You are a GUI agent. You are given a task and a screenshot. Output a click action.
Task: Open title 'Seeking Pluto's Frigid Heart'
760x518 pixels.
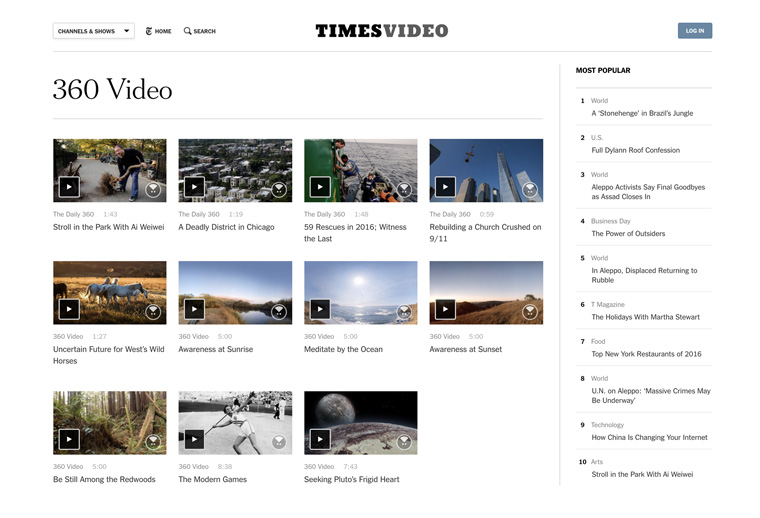coord(351,479)
